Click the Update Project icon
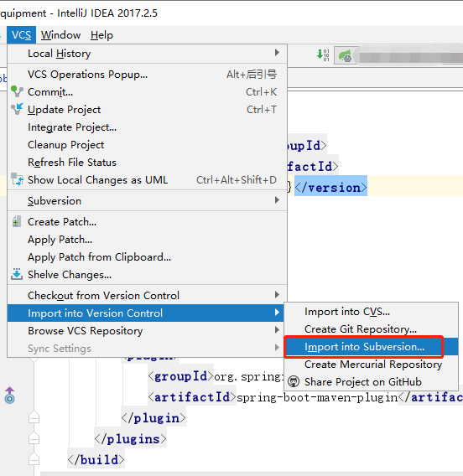Image resolution: width=463 pixels, height=476 pixels. 17,109
